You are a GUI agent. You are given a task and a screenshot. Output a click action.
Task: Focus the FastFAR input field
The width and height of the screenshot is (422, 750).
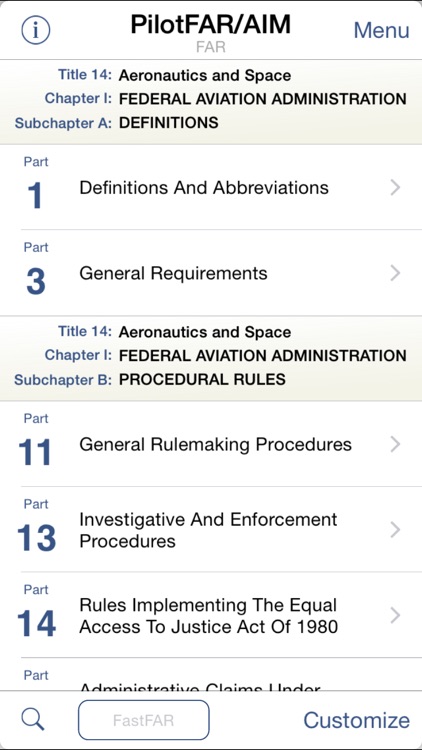[144, 720]
